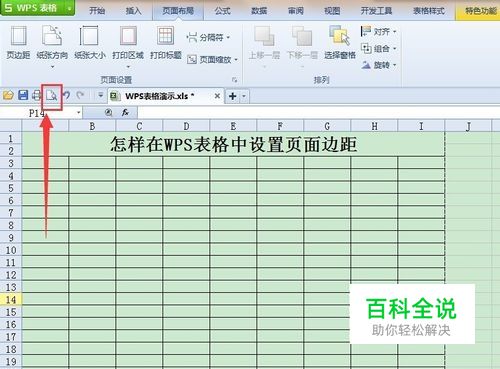Image resolution: width=500 pixels, height=369 pixels.
Task: Open the 页边距 margins tool
Action: 18,43
